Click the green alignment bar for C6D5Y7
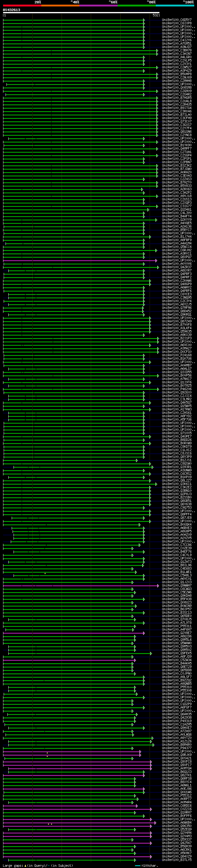 [74, 20]
